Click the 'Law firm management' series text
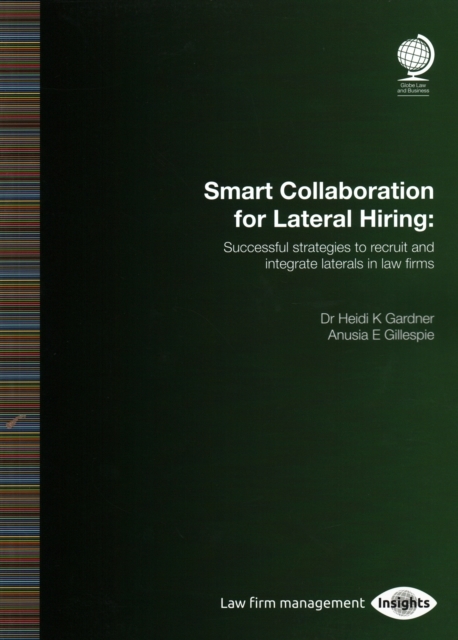458x640 pixels. pos(292,603)
